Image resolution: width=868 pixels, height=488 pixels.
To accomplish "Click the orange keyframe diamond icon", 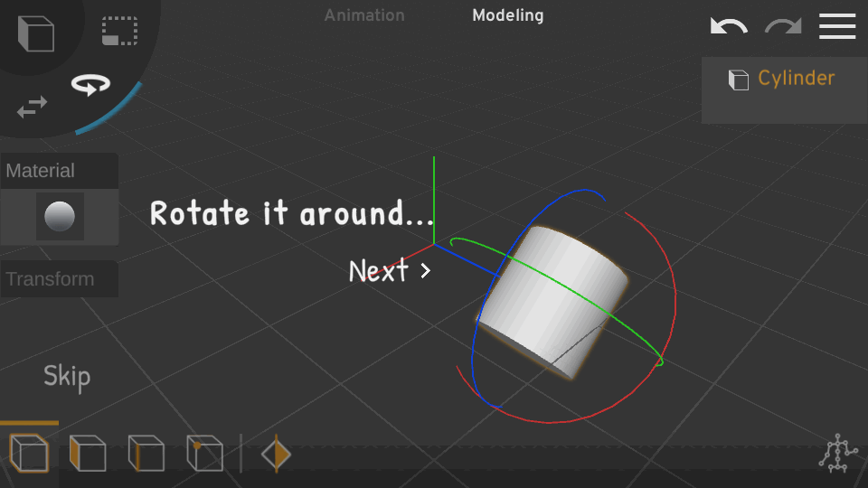I will coord(276,454).
